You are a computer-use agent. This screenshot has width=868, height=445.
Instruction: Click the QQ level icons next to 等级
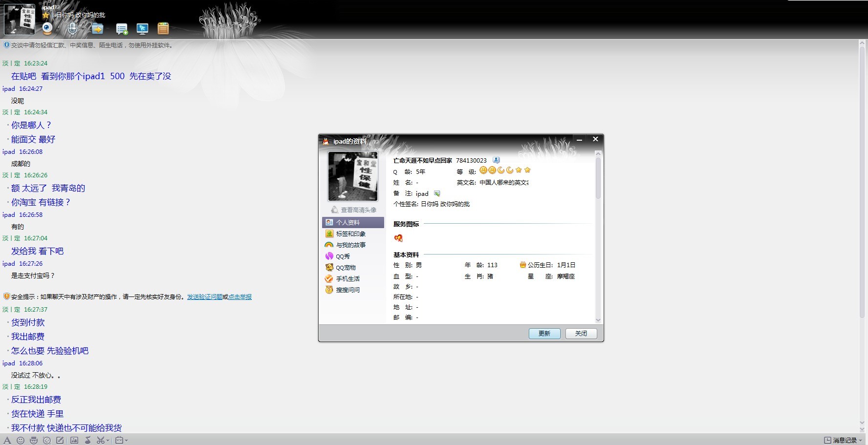(x=505, y=170)
